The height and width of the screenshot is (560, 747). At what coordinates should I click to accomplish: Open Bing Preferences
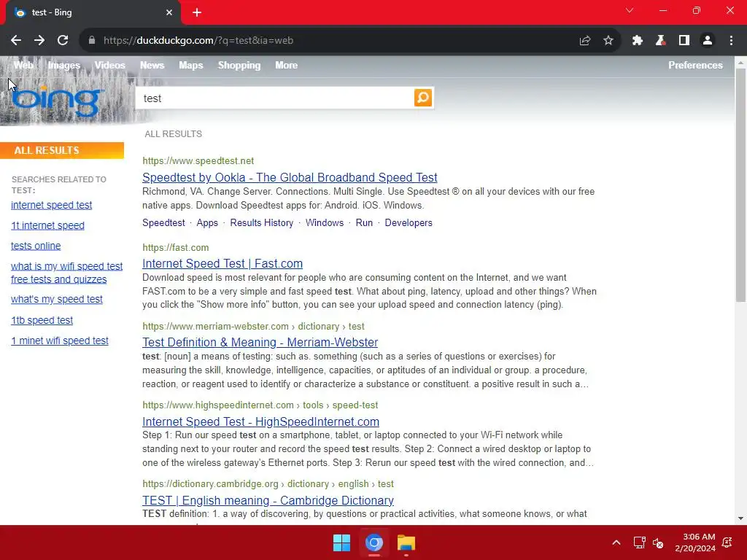tap(695, 65)
